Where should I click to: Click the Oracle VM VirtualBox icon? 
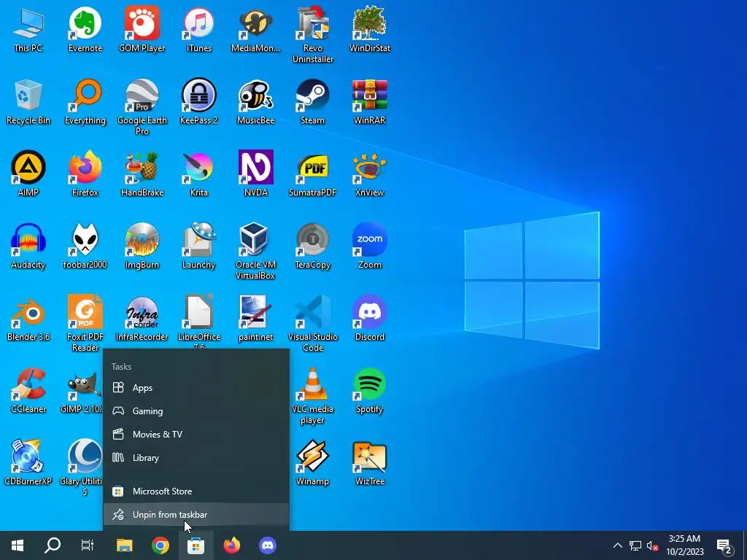[256, 251]
